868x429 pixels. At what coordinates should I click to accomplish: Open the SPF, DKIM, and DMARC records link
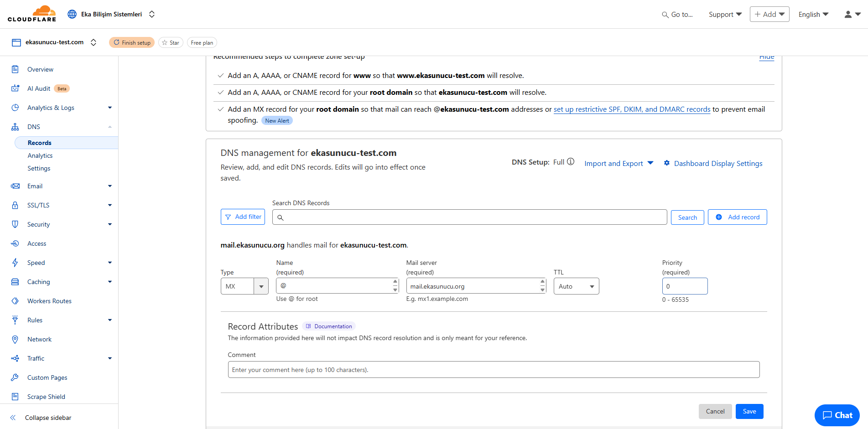pyautogui.click(x=632, y=109)
